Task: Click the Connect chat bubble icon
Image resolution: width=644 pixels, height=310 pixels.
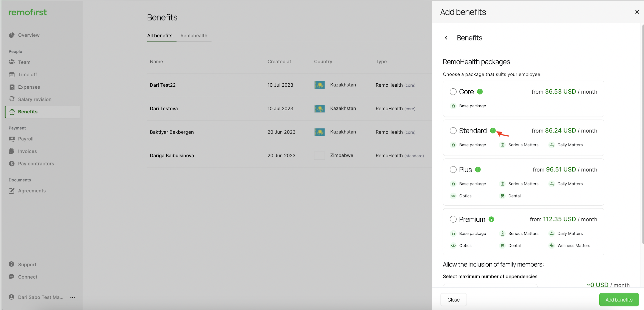Action: click(11, 277)
